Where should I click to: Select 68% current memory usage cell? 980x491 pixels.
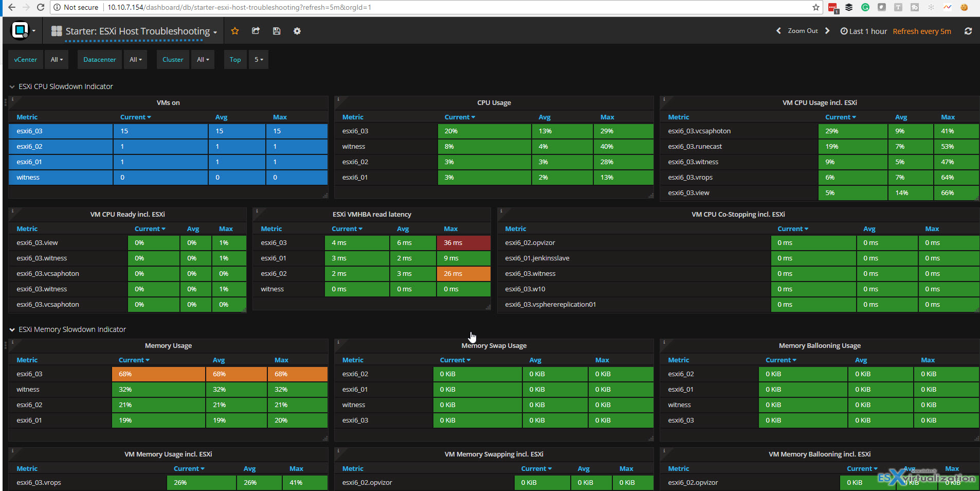click(x=158, y=374)
